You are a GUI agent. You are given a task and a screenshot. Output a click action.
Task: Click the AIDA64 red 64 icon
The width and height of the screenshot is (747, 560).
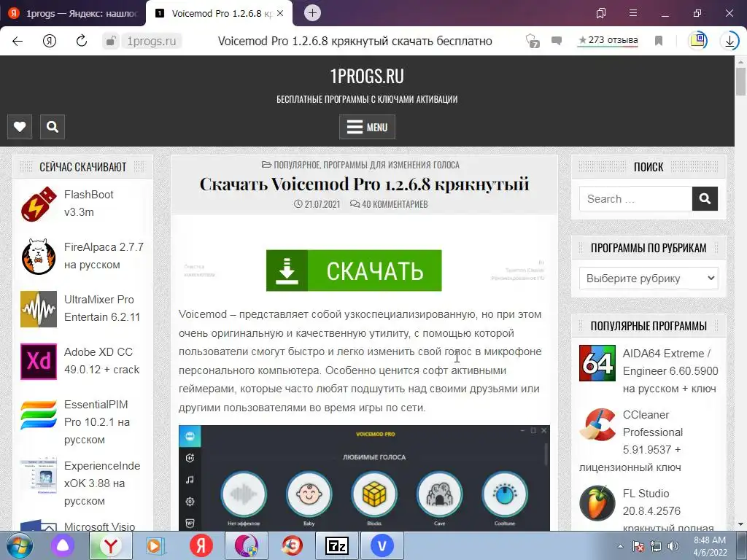click(x=597, y=363)
